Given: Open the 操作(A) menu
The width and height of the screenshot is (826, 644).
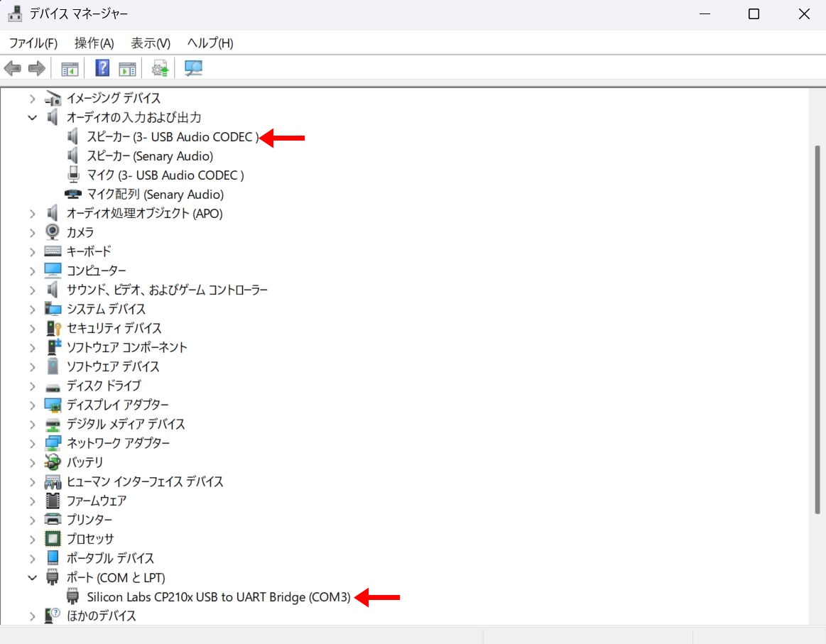Looking at the screenshot, I should tap(94, 43).
